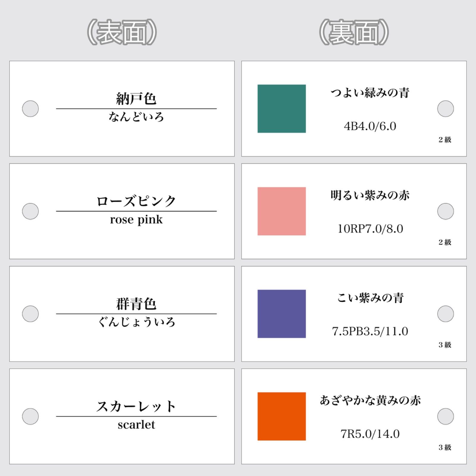Click the rose pink English subtitle
The height and width of the screenshot is (476, 476).
[x=136, y=220]
